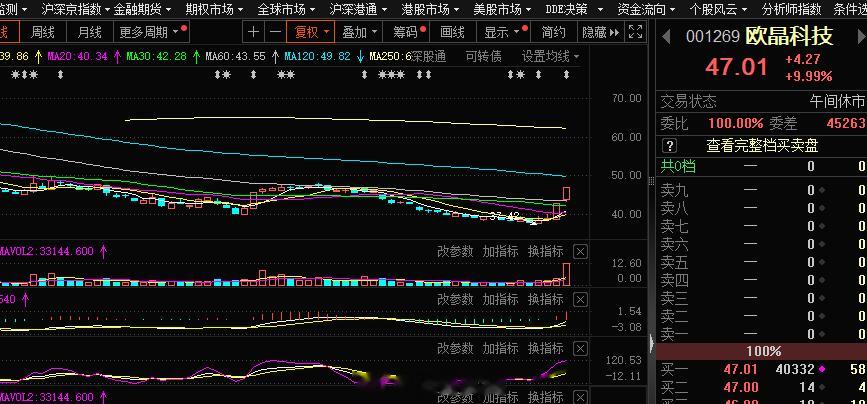Screen dimensions: 867x404
Task: Click 共0档 order depth label
Action: click(x=678, y=166)
